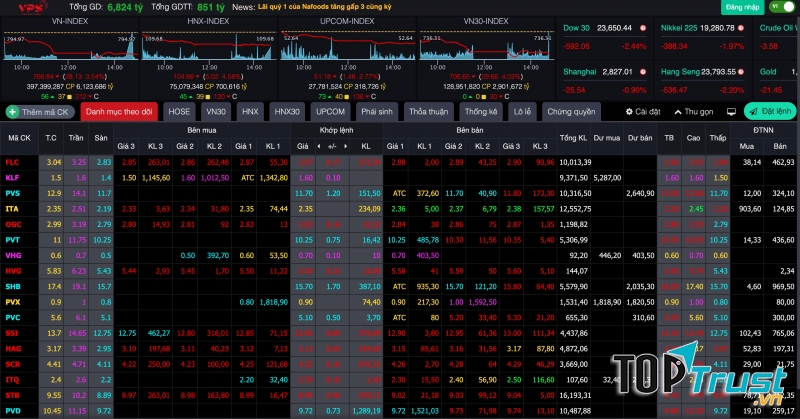
Task: Open the Chứng quyền tab
Action: pyautogui.click(x=571, y=112)
